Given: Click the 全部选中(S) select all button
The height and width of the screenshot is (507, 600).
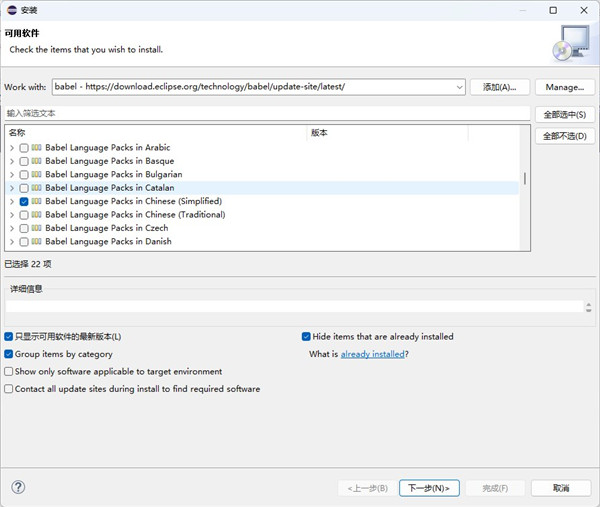Looking at the screenshot, I should click(x=565, y=114).
